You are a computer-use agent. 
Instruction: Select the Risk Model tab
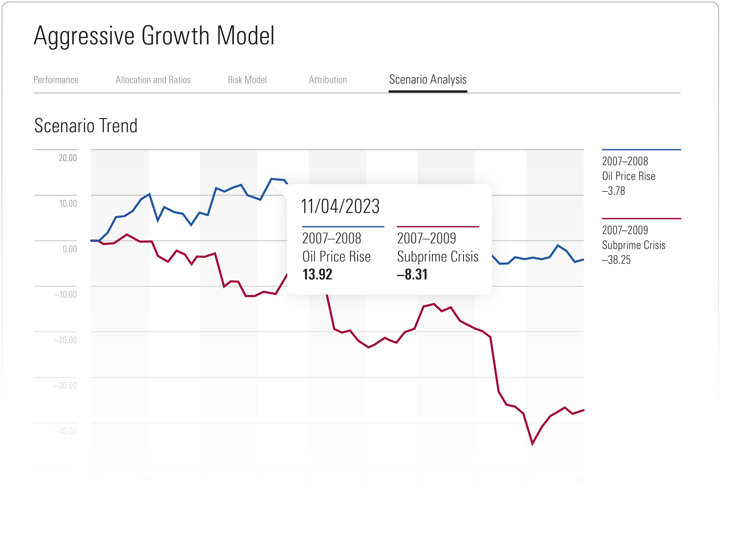tap(247, 80)
